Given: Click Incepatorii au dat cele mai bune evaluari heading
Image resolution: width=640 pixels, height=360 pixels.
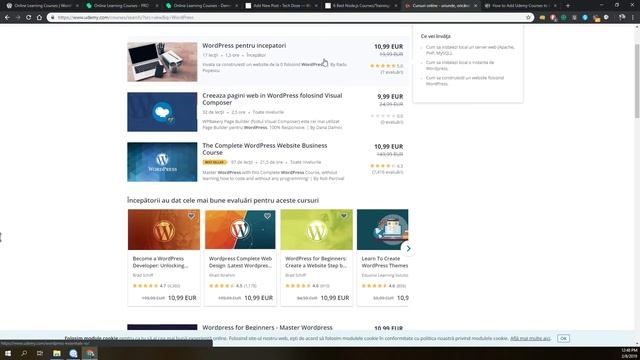Looking at the screenshot, I should [223, 200].
